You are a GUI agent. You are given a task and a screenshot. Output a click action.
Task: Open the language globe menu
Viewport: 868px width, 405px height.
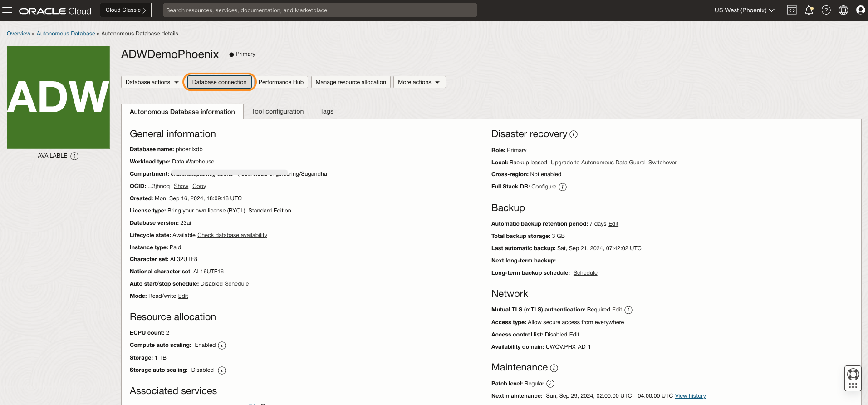[x=843, y=10]
